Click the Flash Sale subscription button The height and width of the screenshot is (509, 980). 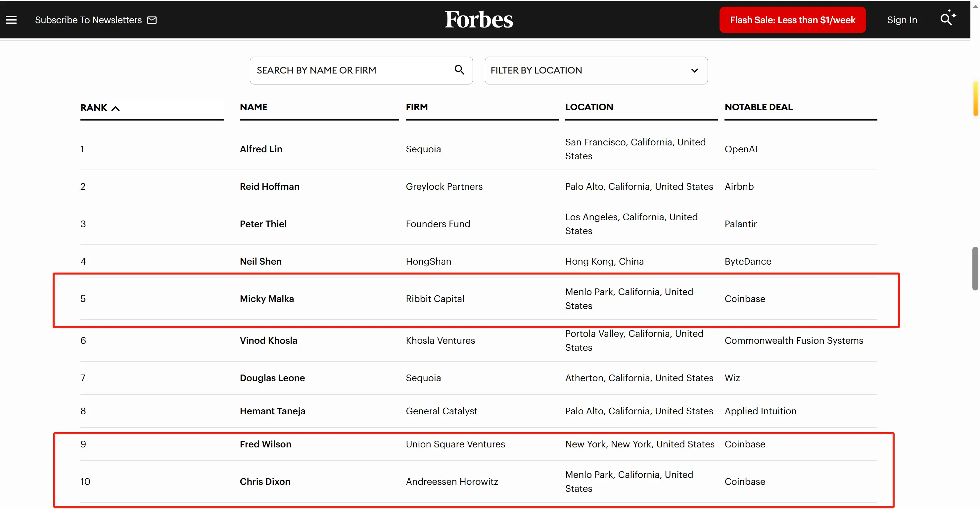point(792,20)
